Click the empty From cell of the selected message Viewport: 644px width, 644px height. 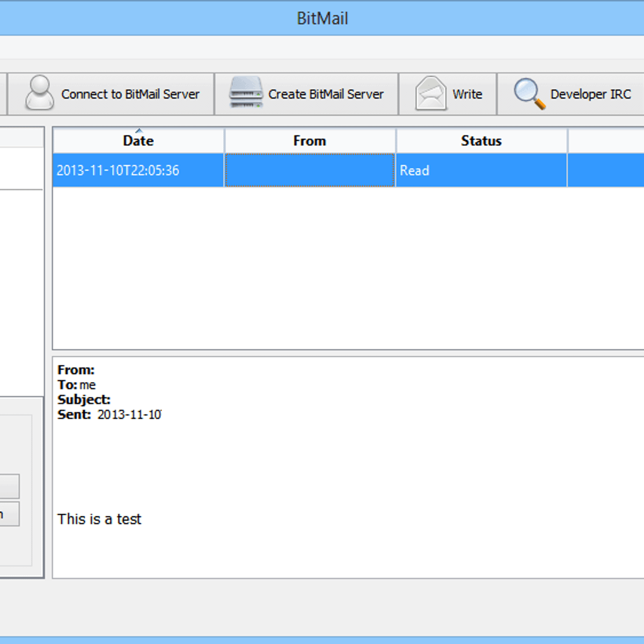point(310,171)
